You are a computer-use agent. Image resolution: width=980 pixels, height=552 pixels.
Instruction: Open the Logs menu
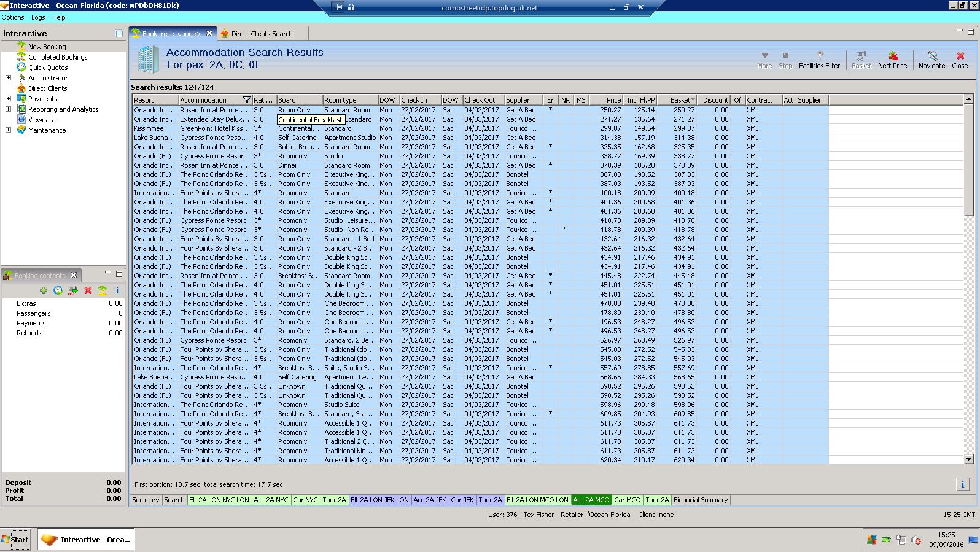(x=38, y=17)
